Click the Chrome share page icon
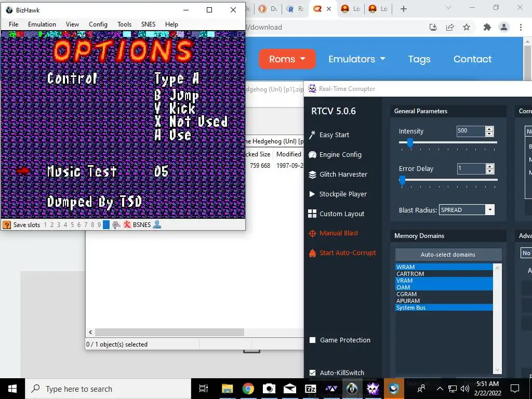This screenshot has height=399, width=532. (x=450, y=27)
